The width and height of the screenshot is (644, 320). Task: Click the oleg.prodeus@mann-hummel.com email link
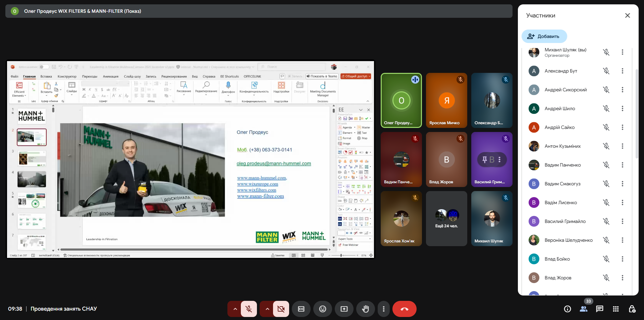point(274,164)
